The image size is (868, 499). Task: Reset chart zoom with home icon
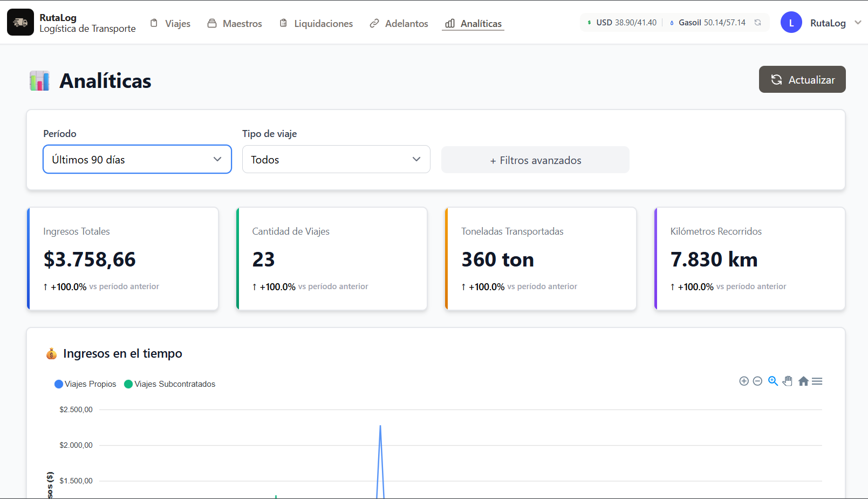pyautogui.click(x=803, y=381)
